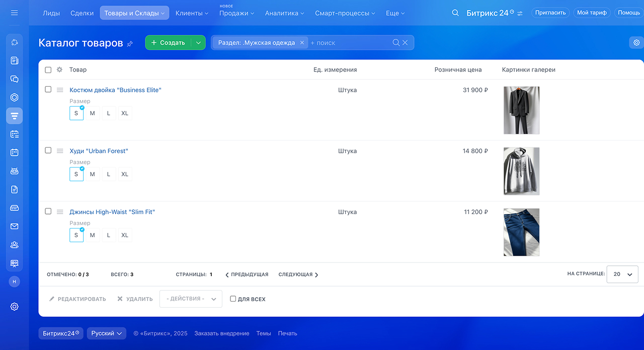Check the Худи "Urban Forest" row checkbox

point(48,150)
